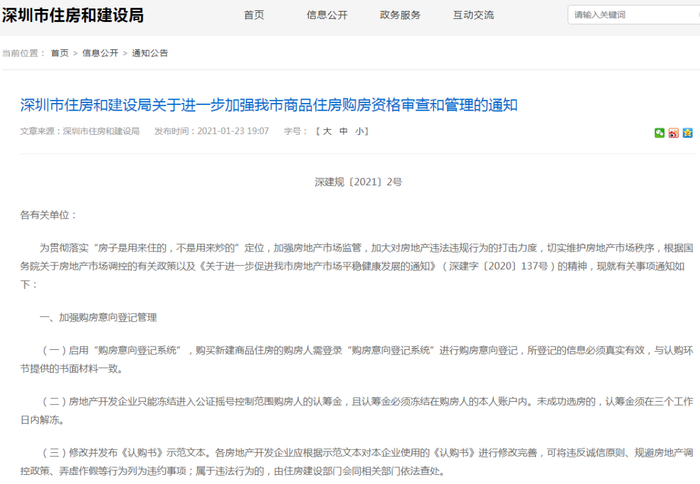The width and height of the screenshot is (700, 484).
Task: Click paragraph starting (三)修改并发布《认购书》
Action: pyautogui.click(x=357, y=462)
